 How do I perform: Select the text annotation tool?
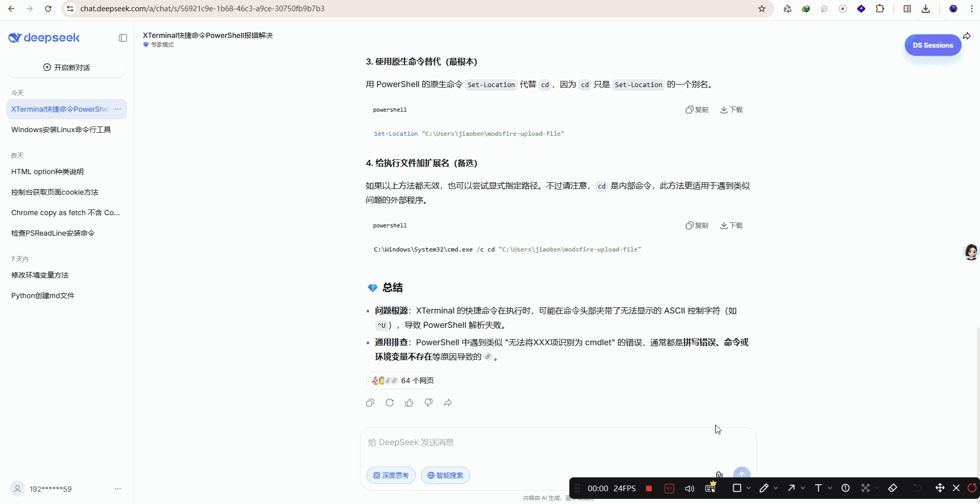coord(818,488)
